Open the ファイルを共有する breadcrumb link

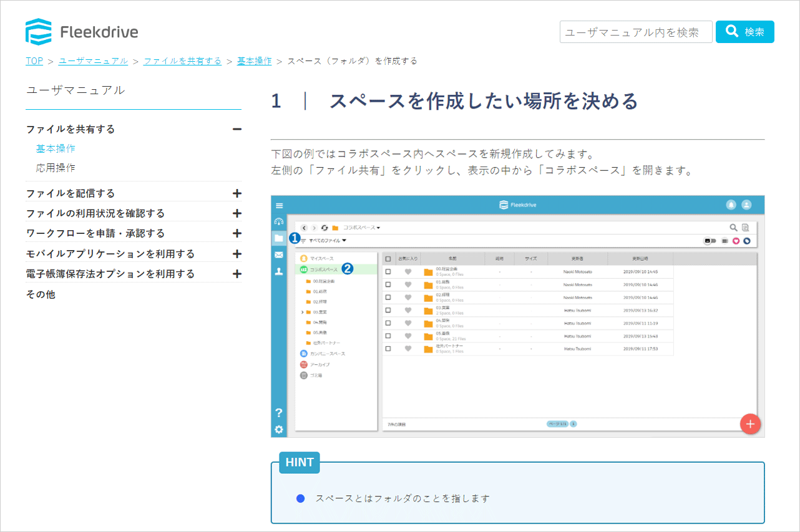[183, 60]
